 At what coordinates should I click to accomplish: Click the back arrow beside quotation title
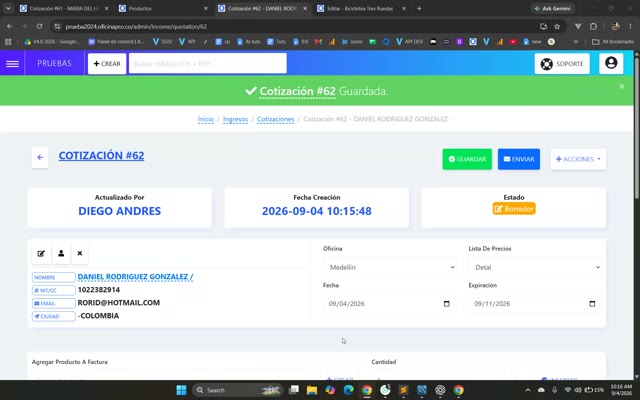[x=40, y=158]
